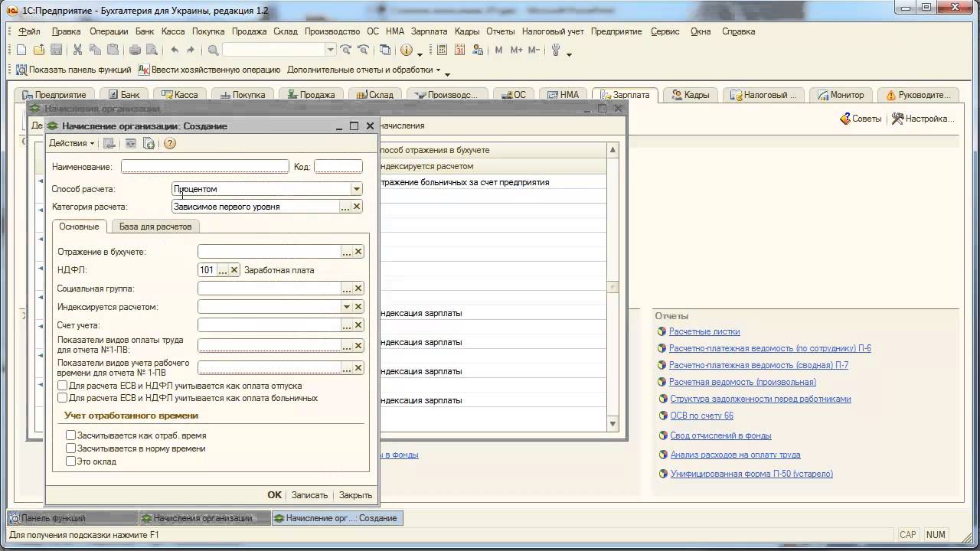Screen dimensions: 980x551
Task: Click the Cut scissors toolbar icon
Action: tap(77, 50)
